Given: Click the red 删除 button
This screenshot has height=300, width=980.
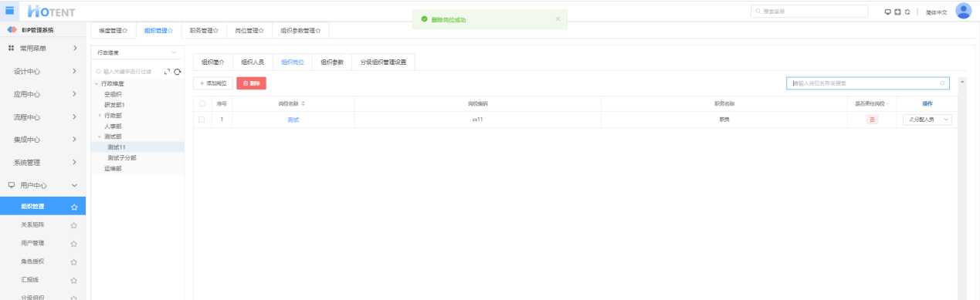Looking at the screenshot, I should pyautogui.click(x=251, y=83).
